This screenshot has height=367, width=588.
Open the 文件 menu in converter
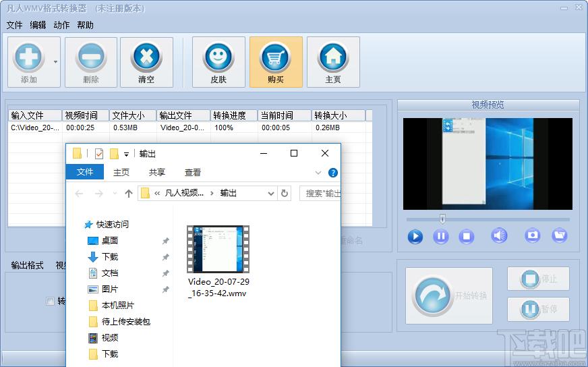click(x=15, y=25)
